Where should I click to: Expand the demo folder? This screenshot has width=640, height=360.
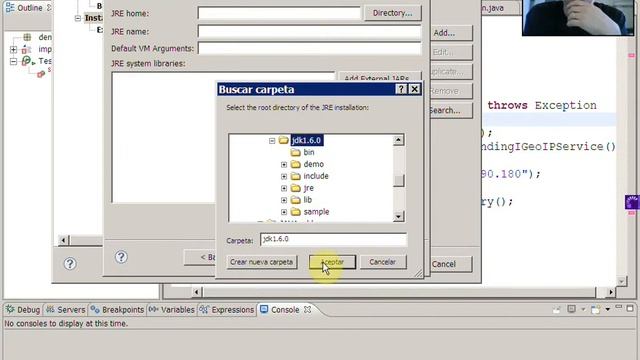coord(284,164)
